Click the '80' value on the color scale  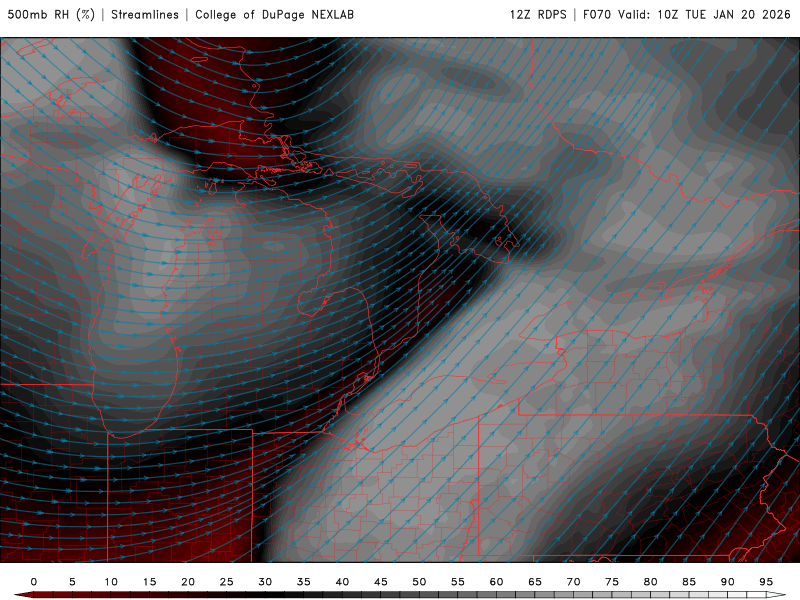click(651, 582)
